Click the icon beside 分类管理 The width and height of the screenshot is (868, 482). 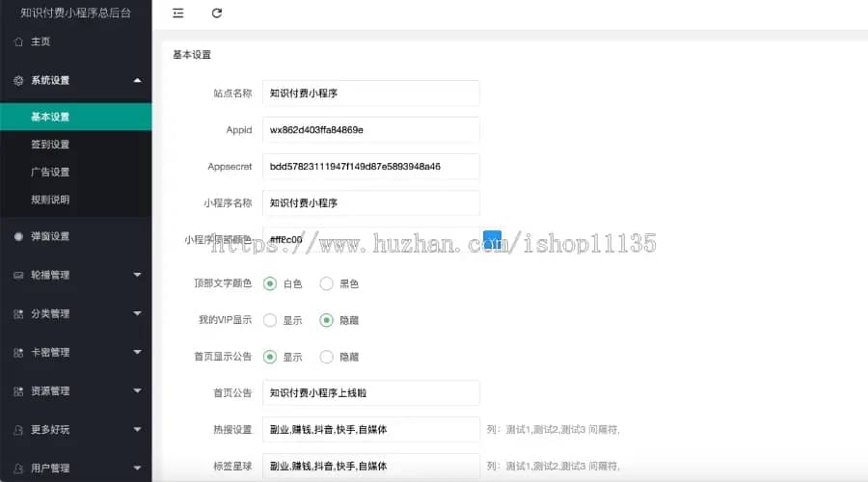pyautogui.click(x=18, y=313)
